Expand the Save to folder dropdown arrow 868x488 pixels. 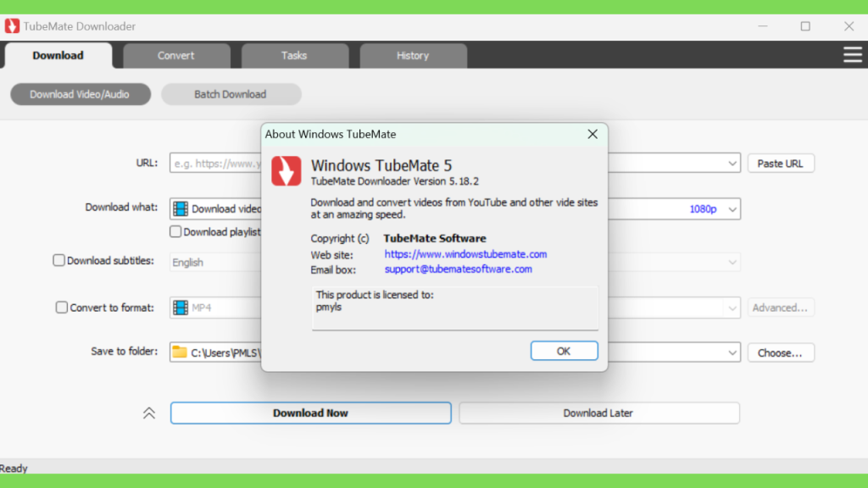click(732, 352)
